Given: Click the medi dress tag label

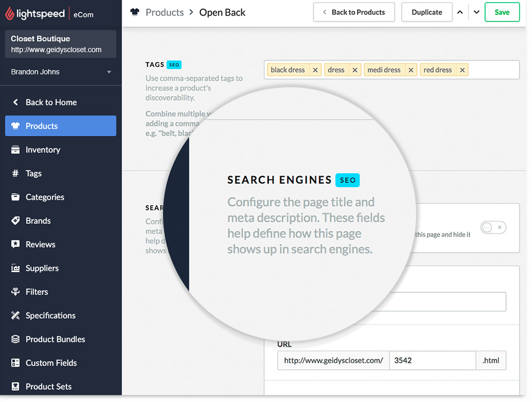Looking at the screenshot, I should [384, 70].
